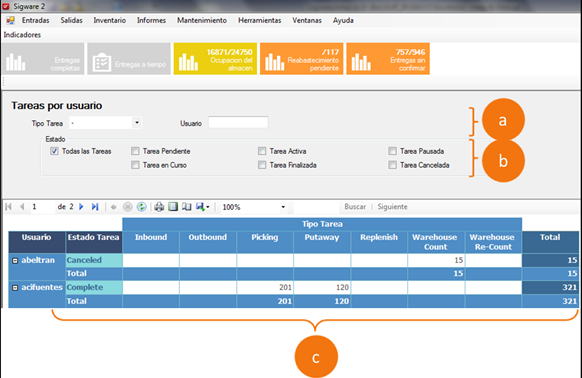Go to previous report page
The height and width of the screenshot is (378, 582).
[22, 207]
